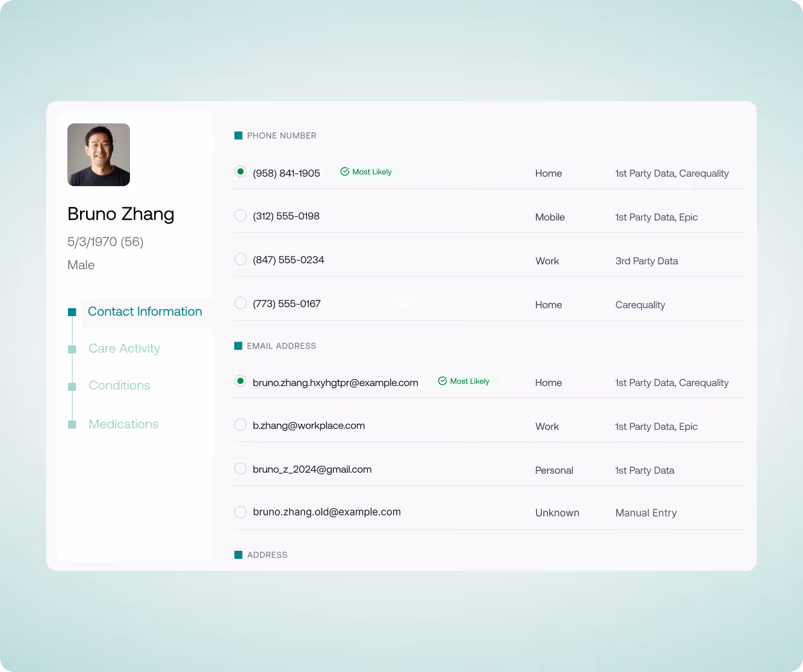803x672 pixels.
Task: Pick the (773) 555-0167 radio button
Action: pos(240,303)
